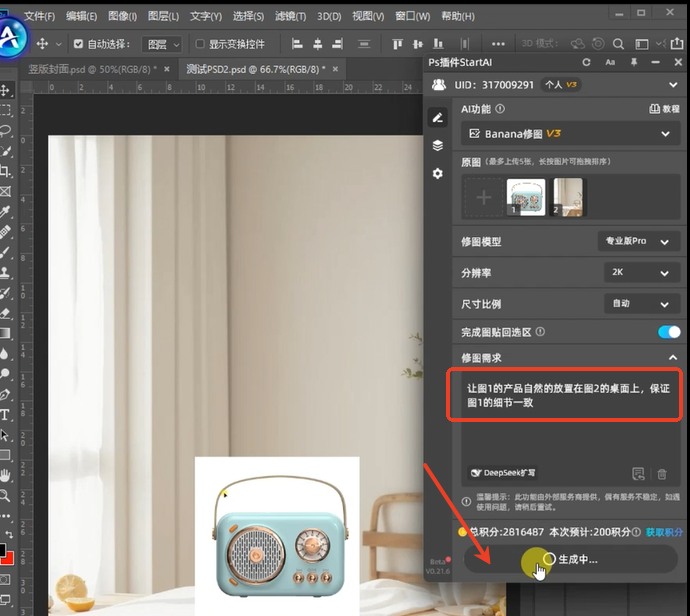Click the 获取积分 link
Viewport: 690px width, 616px height.
pyautogui.click(x=664, y=532)
